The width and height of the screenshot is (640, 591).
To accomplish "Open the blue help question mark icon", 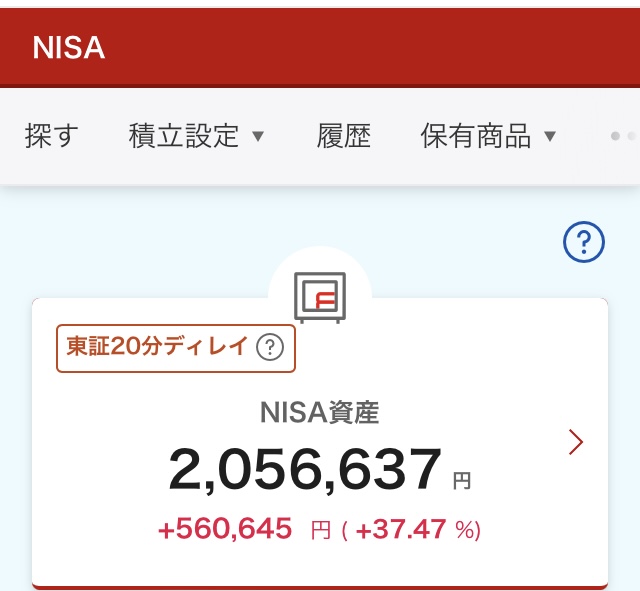I will (584, 242).
